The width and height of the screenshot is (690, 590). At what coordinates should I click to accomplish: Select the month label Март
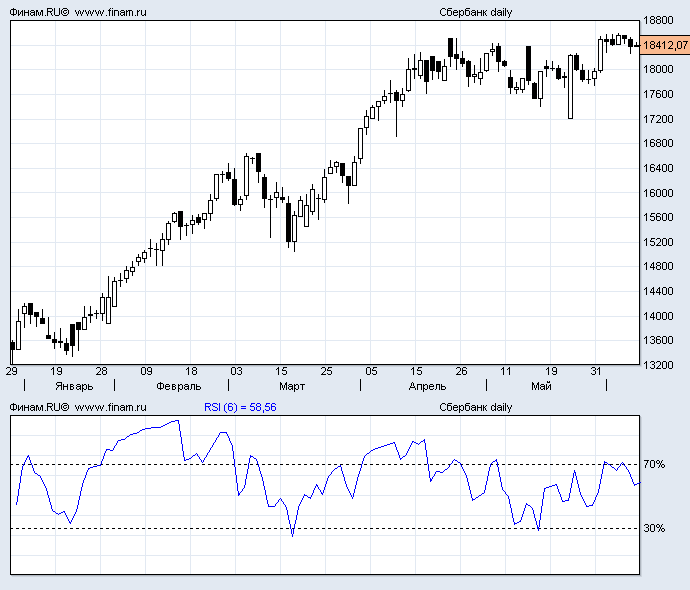point(292,386)
